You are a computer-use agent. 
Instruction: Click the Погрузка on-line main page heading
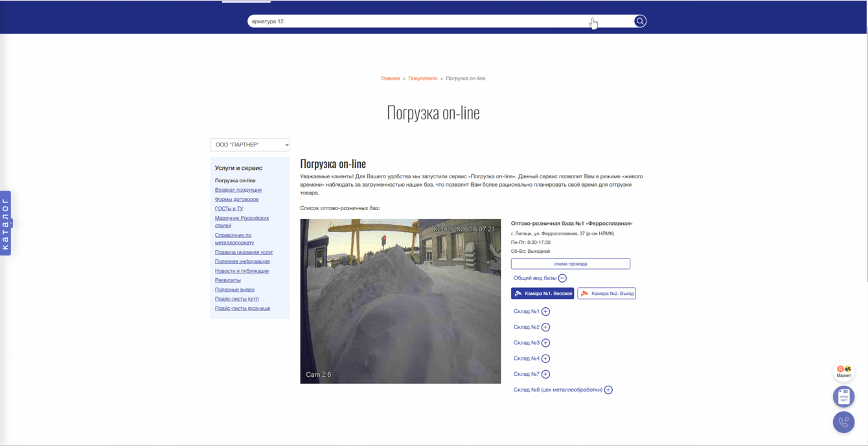(x=433, y=113)
